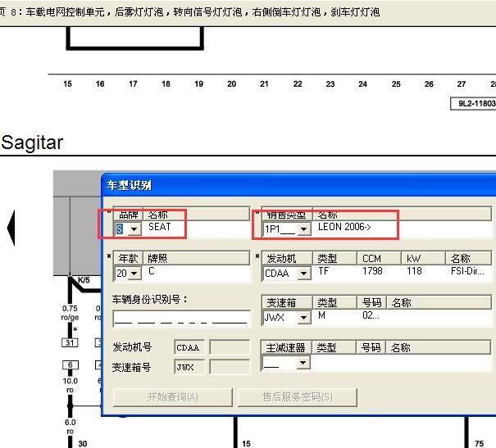The image size is (496, 448).
Task: Click the 变速箱号 field containing JWX
Action: (x=189, y=367)
